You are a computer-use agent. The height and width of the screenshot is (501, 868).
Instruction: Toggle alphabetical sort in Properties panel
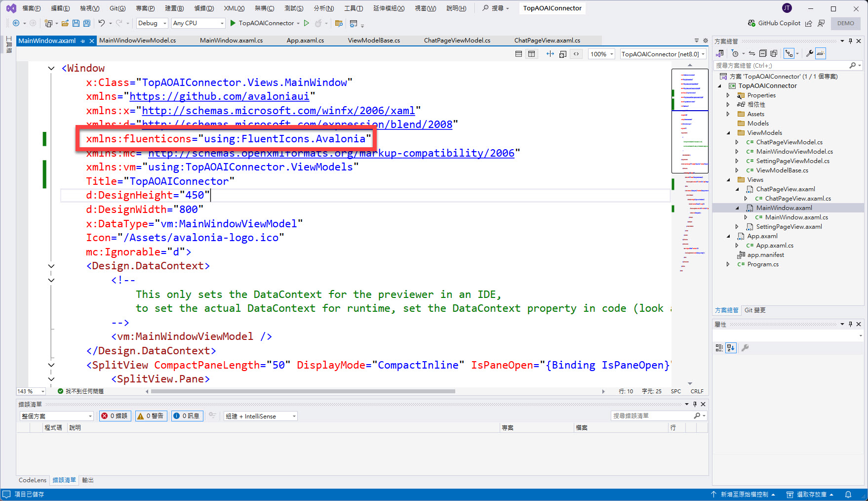pos(731,348)
